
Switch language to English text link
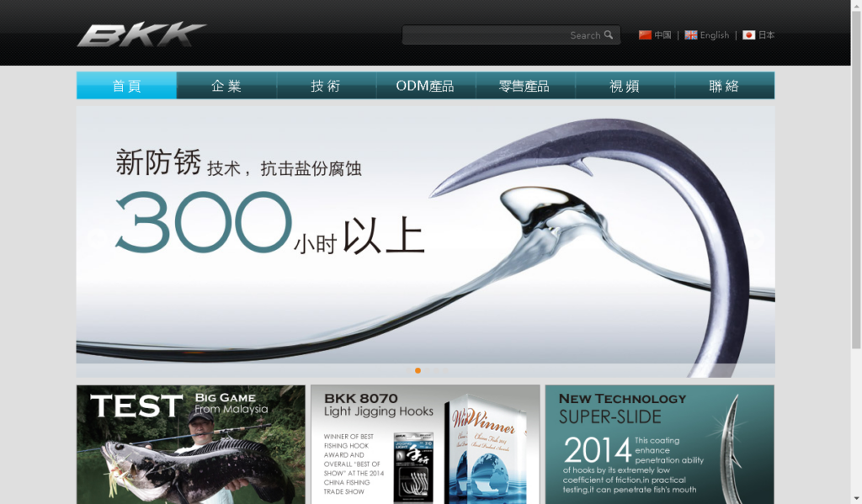[x=714, y=35]
